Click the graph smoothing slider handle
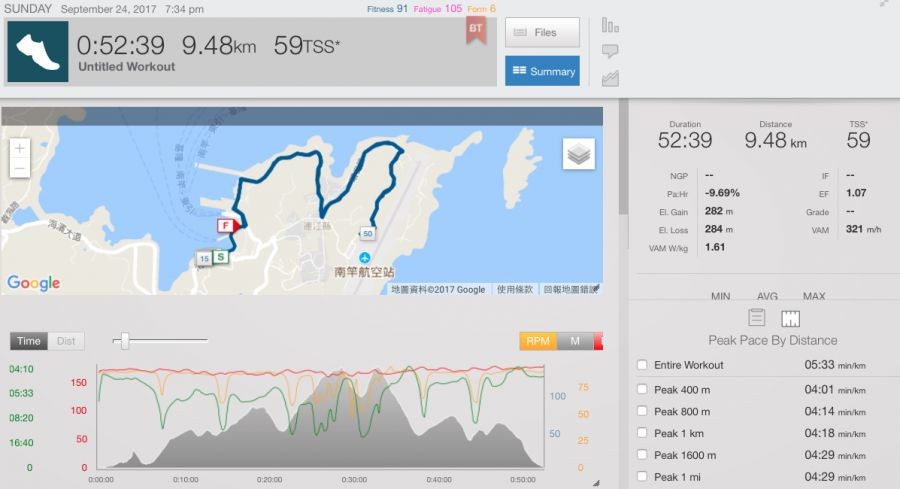900x489 pixels. [124, 341]
